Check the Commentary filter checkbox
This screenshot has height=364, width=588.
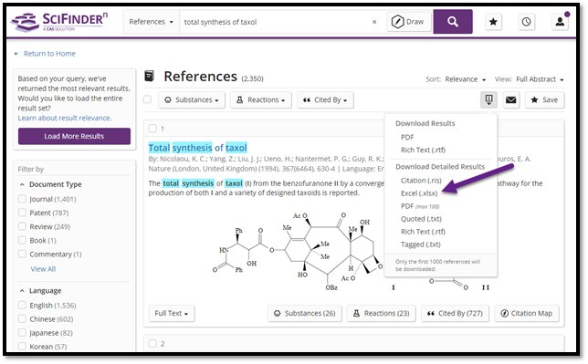pos(22,254)
